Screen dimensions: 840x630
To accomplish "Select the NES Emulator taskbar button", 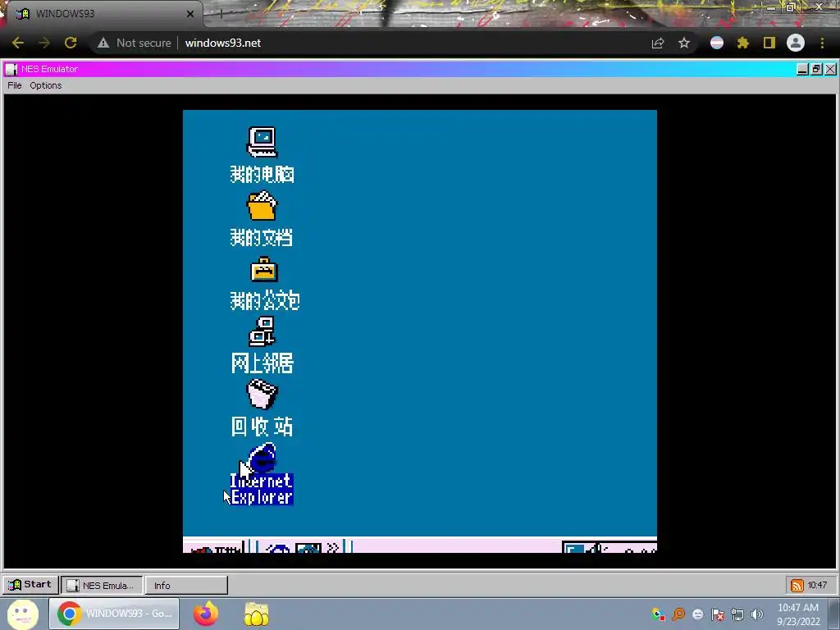I will coord(102,585).
